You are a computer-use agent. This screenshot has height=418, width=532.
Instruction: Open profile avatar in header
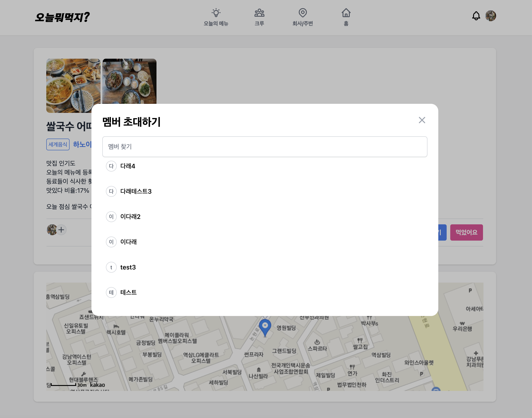tap(490, 16)
